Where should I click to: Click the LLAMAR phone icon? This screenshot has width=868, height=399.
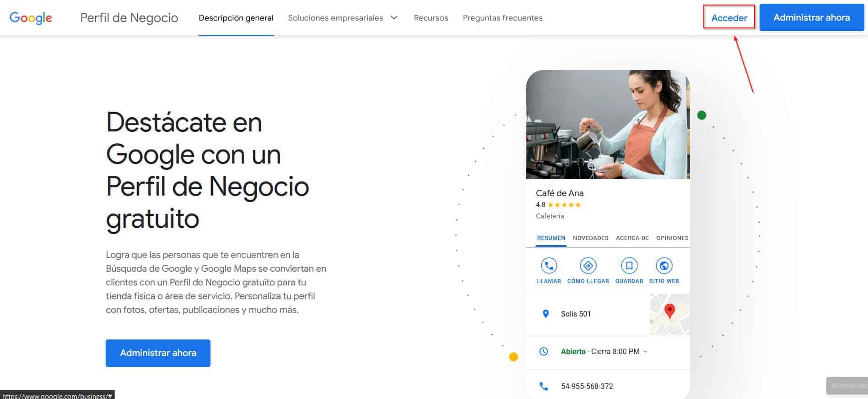549,266
